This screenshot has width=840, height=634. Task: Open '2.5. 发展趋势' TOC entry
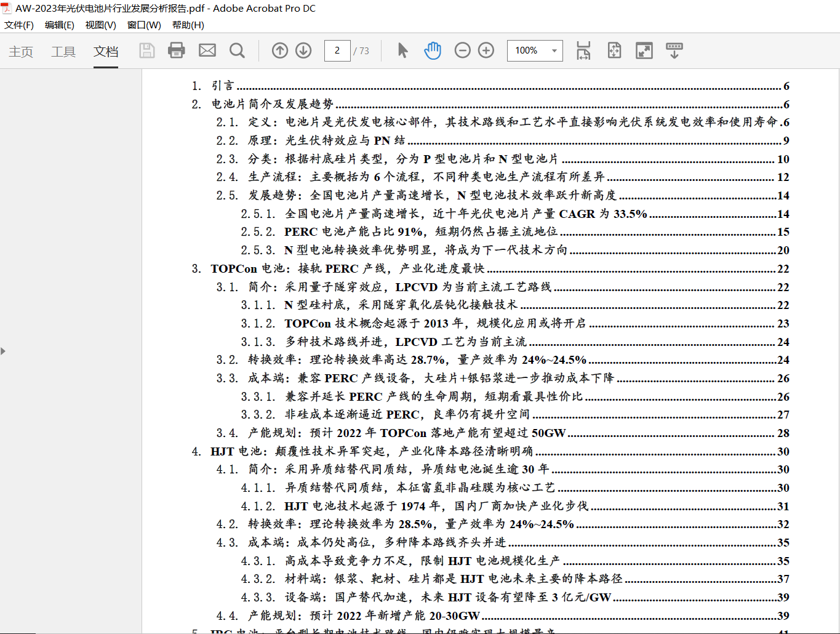point(503,195)
